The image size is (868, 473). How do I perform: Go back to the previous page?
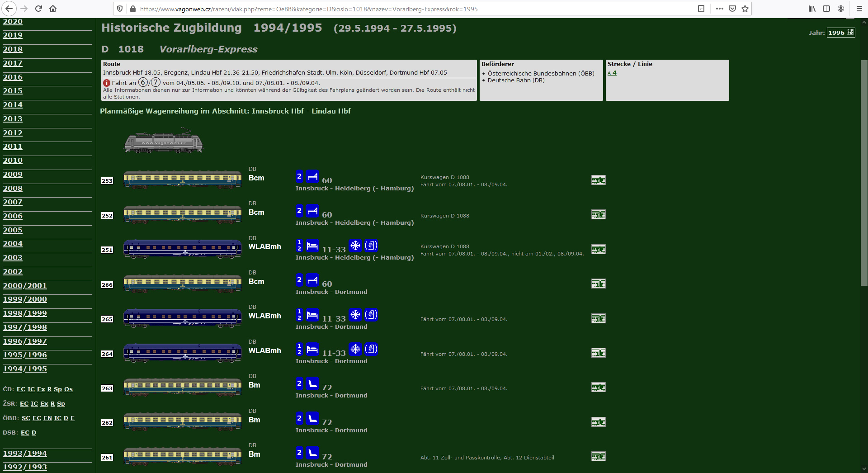click(9, 9)
